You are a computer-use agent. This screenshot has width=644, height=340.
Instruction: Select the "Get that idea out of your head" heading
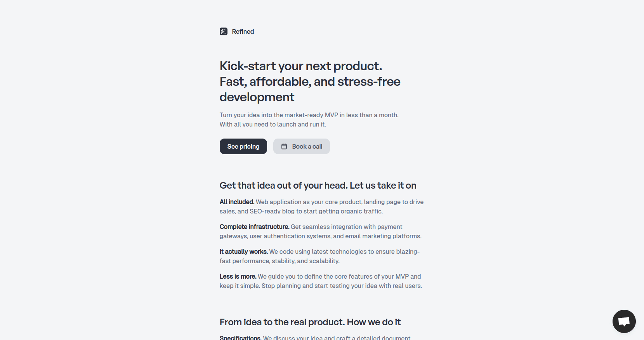(x=318, y=186)
